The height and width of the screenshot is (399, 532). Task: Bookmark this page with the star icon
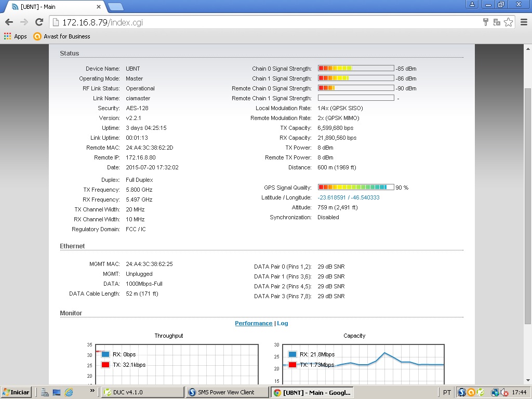click(508, 22)
